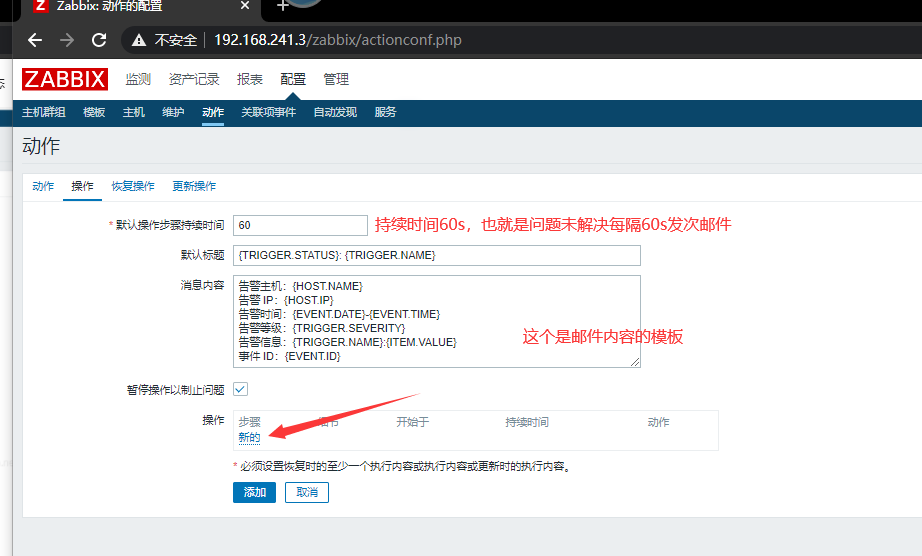Click the 默认标题 label
The height and width of the screenshot is (556, 922).
coord(202,255)
